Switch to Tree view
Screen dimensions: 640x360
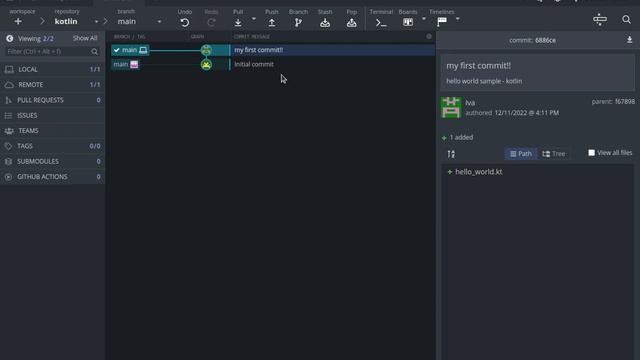tap(553, 154)
